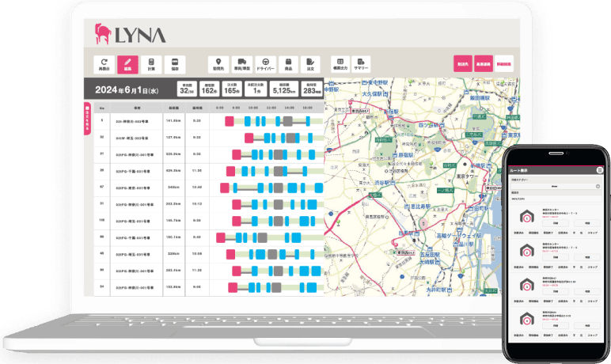Click the date field on phone screen
611x364 pixels.
pos(556,199)
